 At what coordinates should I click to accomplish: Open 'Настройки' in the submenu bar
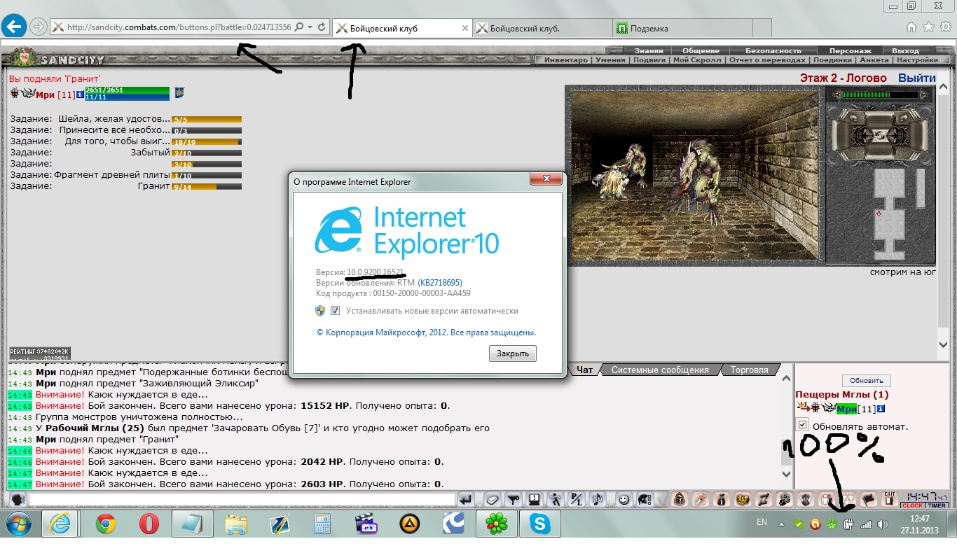point(917,60)
